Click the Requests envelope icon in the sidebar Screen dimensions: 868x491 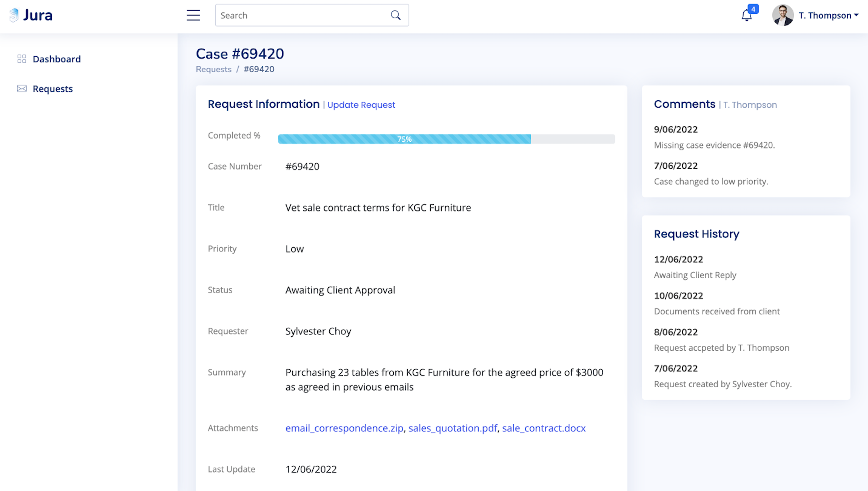pos(22,89)
